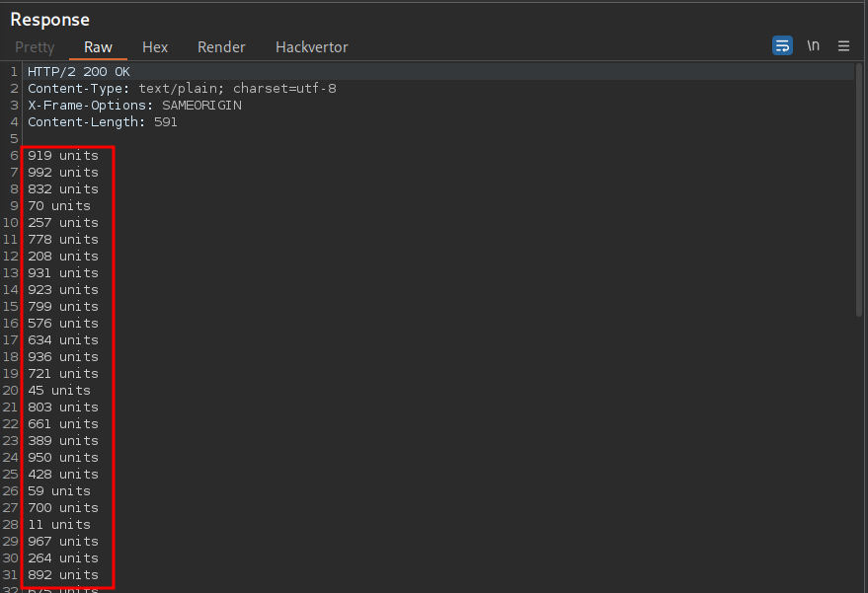Click the Content-Type header line
868x593 pixels.
[x=182, y=89]
